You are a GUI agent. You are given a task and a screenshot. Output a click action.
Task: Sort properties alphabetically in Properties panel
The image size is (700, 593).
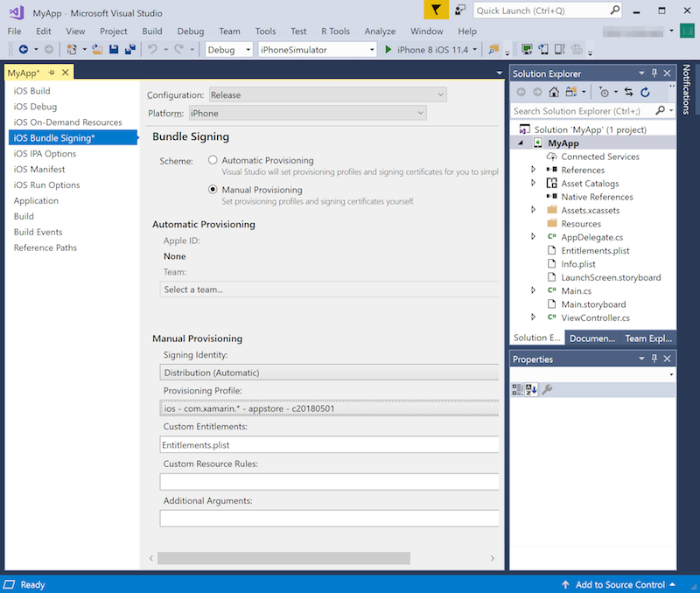point(531,389)
